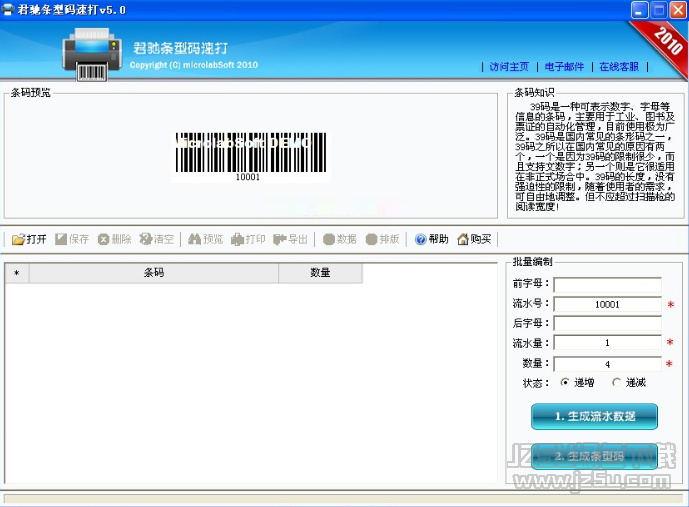Click the 打印 print toolbar icon
Image resolution: width=689 pixels, height=507 pixels.
coord(237,239)
